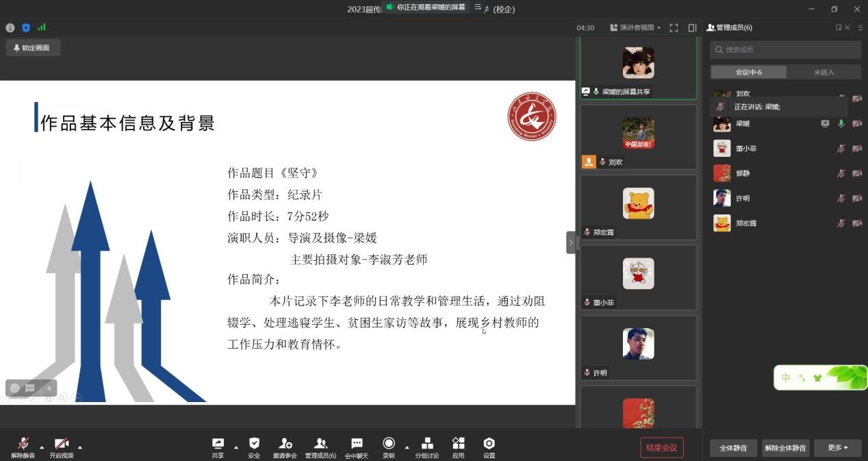Click the meeting info icon at top left
This screenshot has width=868, height=461.
(x=10, y=28)
